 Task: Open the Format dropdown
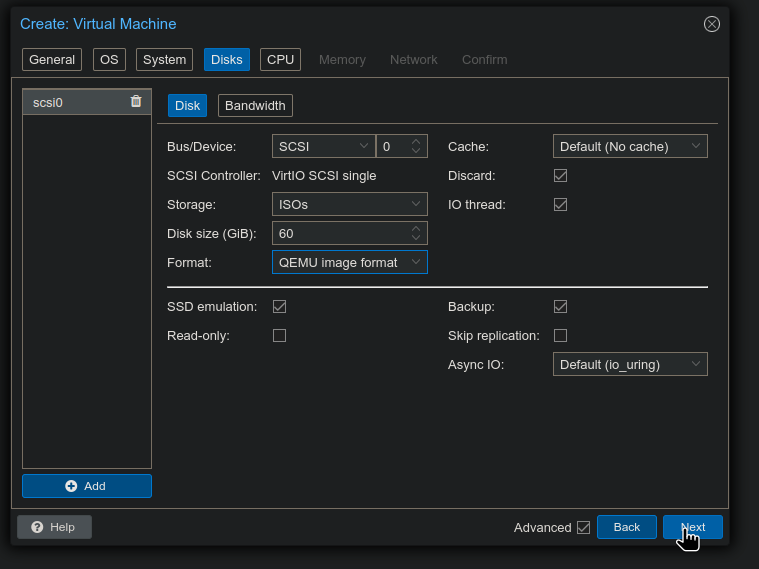349,262
